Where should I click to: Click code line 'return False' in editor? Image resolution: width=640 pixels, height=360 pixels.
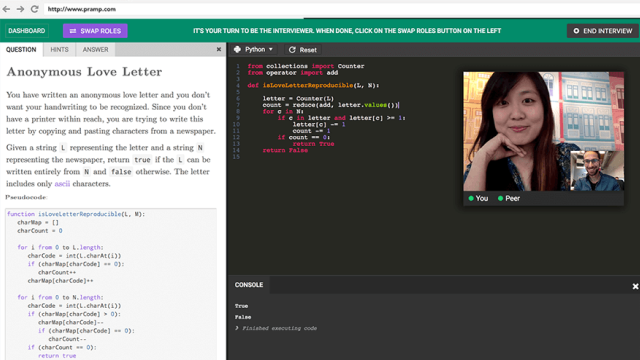(x=285, y=150)
